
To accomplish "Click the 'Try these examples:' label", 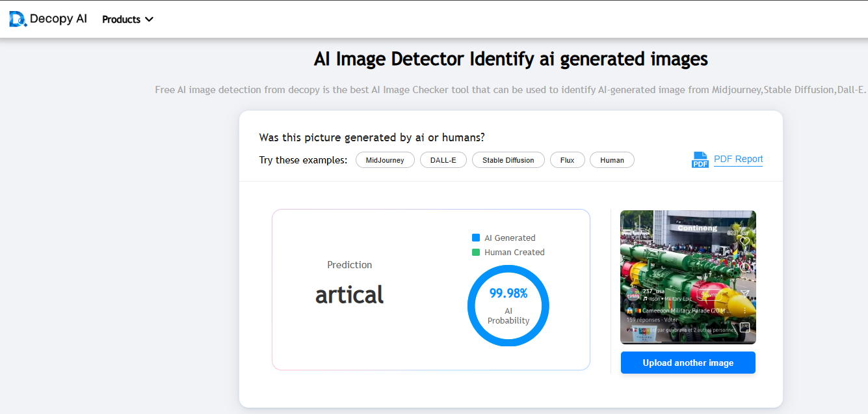I will tap(303, 160).
